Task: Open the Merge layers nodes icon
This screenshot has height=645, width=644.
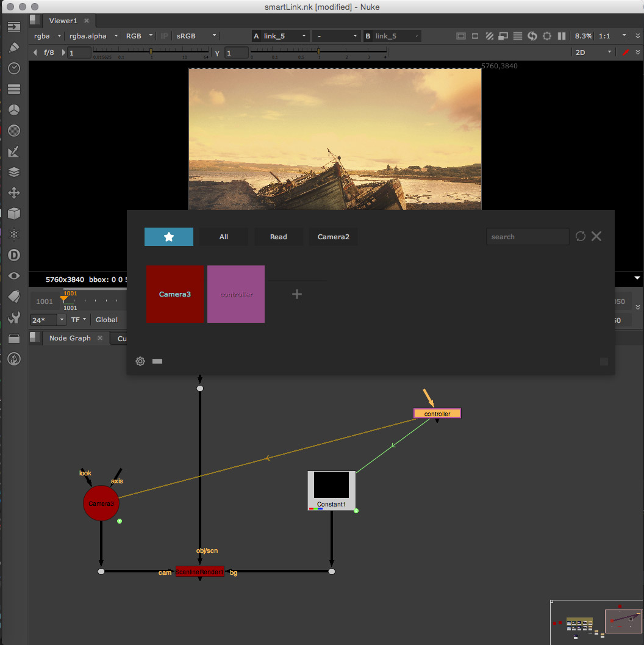Action: 14,172
